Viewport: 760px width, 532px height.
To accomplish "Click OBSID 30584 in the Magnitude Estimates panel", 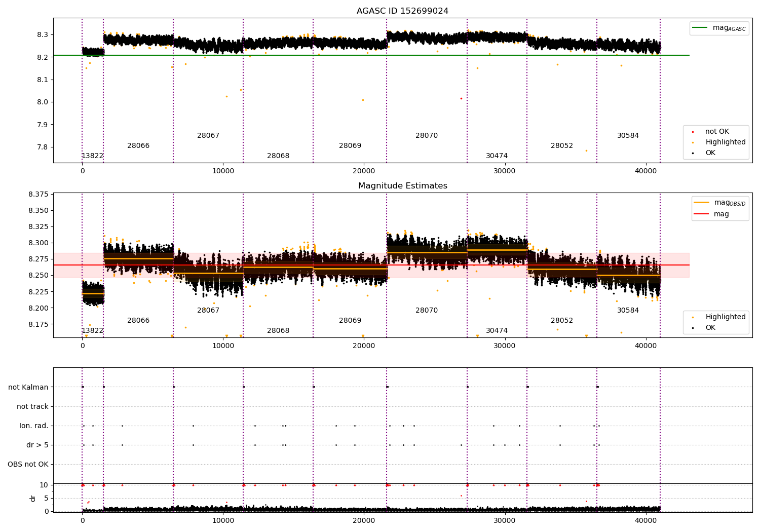I will [628, 311].
